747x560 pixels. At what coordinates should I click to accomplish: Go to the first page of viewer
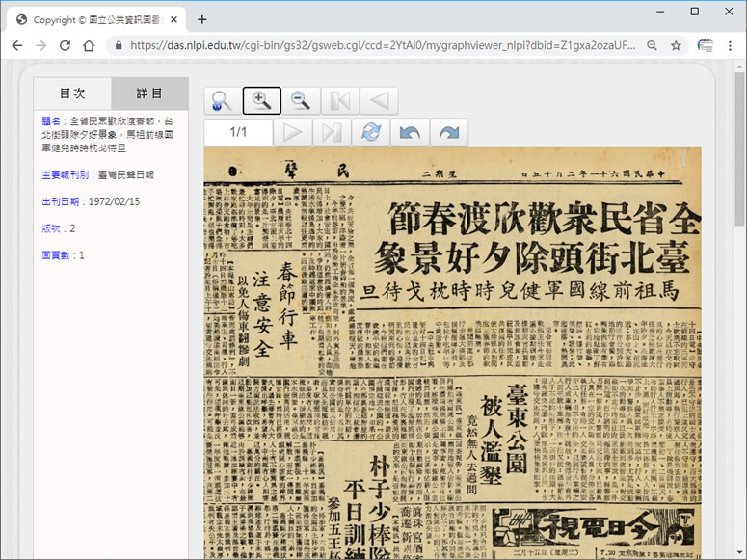[339, 100]
